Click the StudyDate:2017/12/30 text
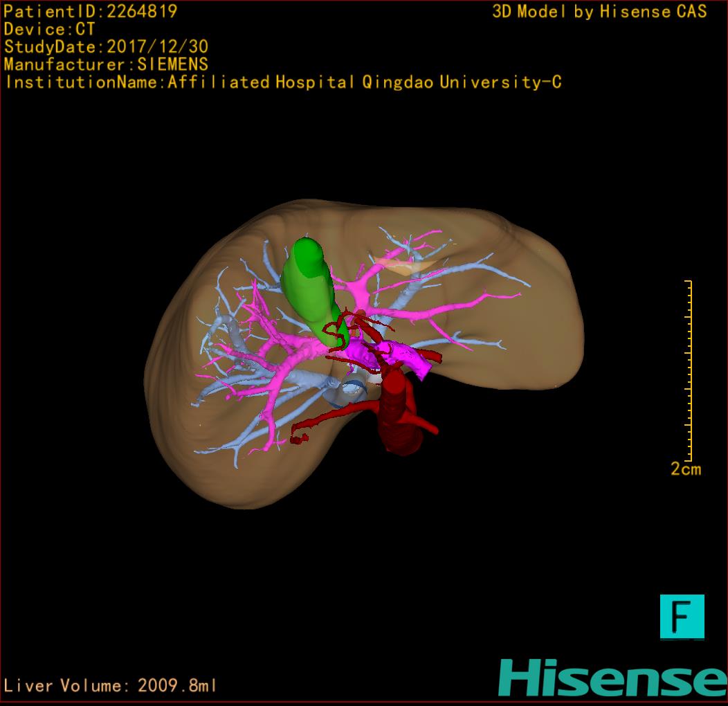Image resolution: width=728 pixels, height=706 pixels. pyautogui.click(x=106, y=47)
